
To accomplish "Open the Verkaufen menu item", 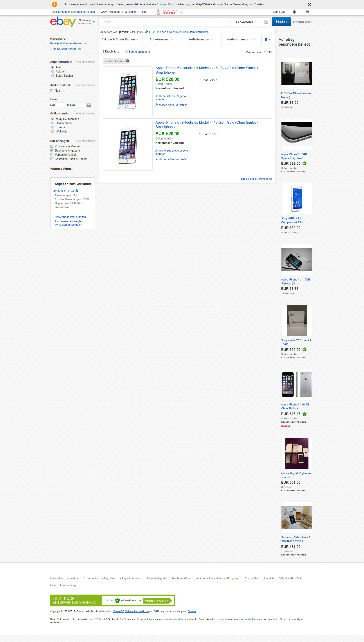I will pos(130,12).
